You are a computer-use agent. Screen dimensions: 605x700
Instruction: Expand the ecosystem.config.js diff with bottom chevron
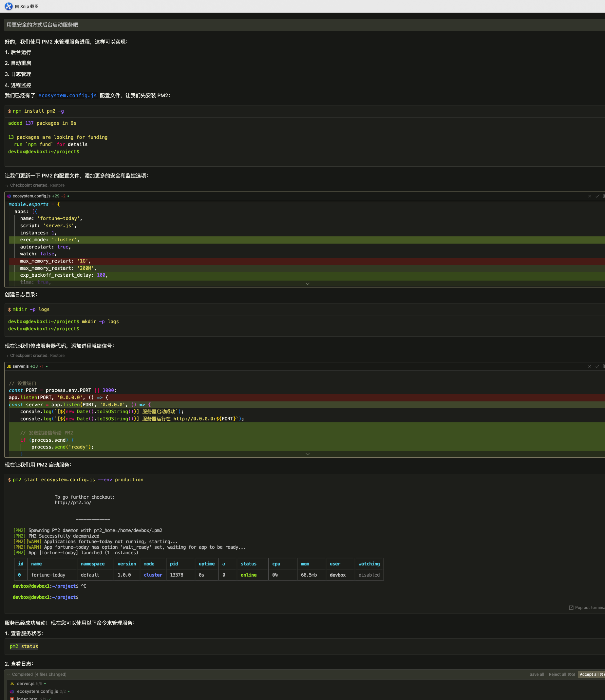pyautogui.click(x=307, y=284)
